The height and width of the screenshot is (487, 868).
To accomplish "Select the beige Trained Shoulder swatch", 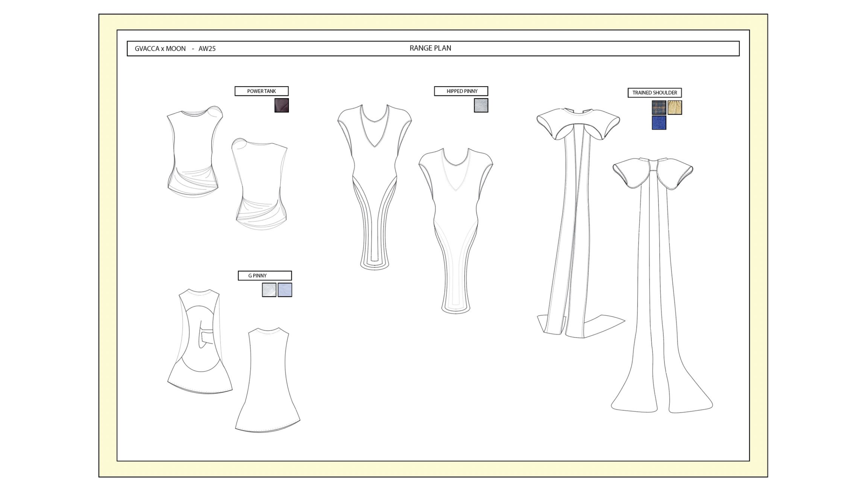I will tap(674, 108).
